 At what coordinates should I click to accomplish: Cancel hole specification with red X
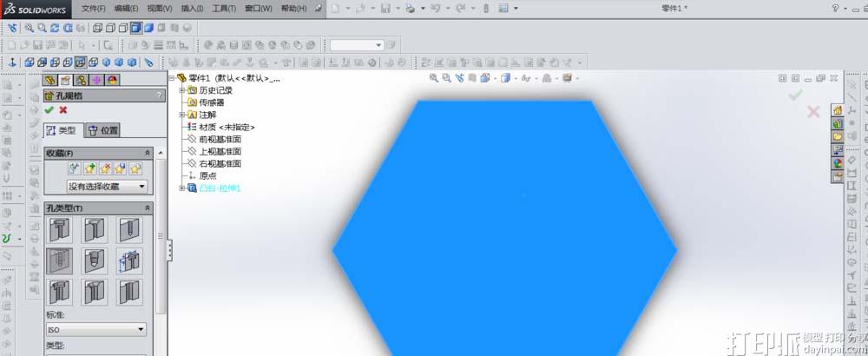coord(63,110)
